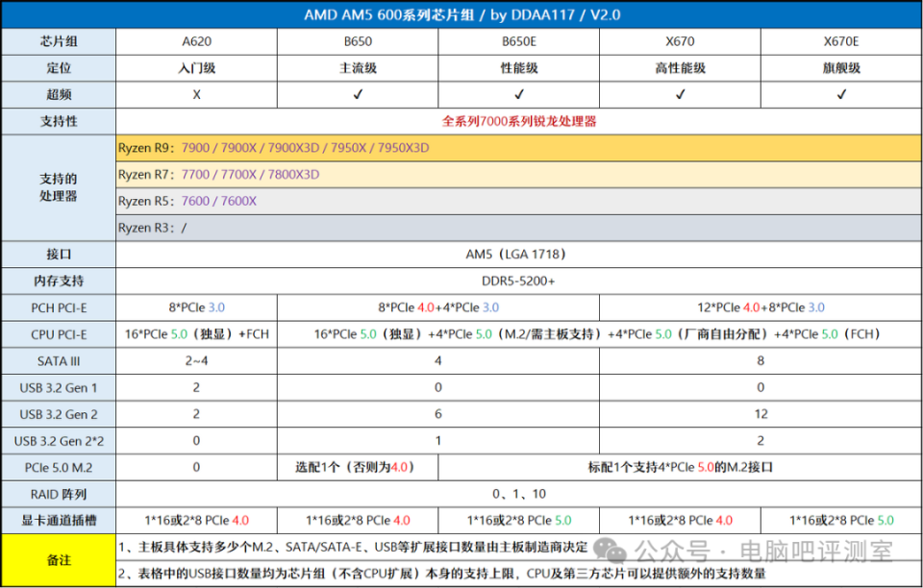The image size is (923, 588).
Task: Click the 主流级 cell
Action: 358,68
